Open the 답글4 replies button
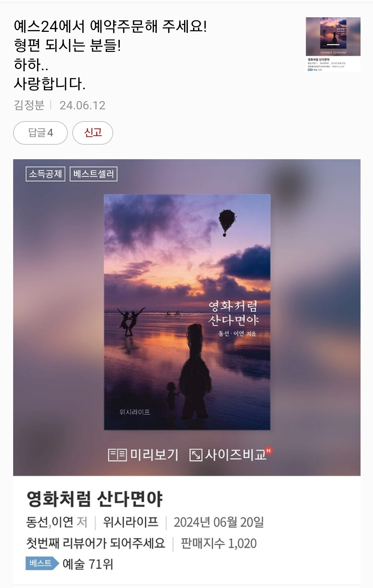 point(40,133)
